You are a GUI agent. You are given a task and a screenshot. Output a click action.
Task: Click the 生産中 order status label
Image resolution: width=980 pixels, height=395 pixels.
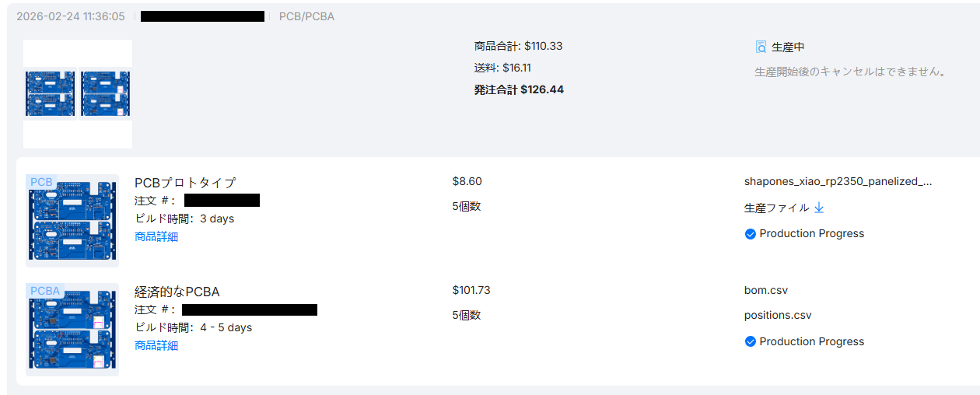(788, 47)
